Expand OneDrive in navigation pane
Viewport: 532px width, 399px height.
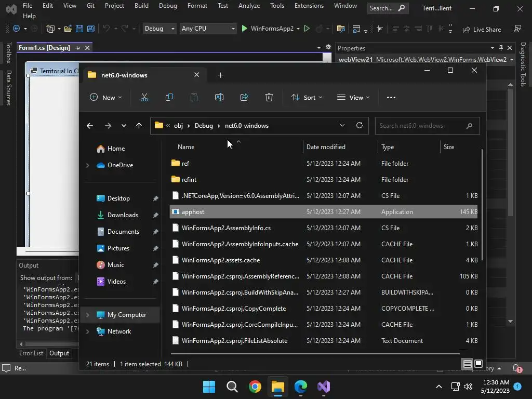87,165
